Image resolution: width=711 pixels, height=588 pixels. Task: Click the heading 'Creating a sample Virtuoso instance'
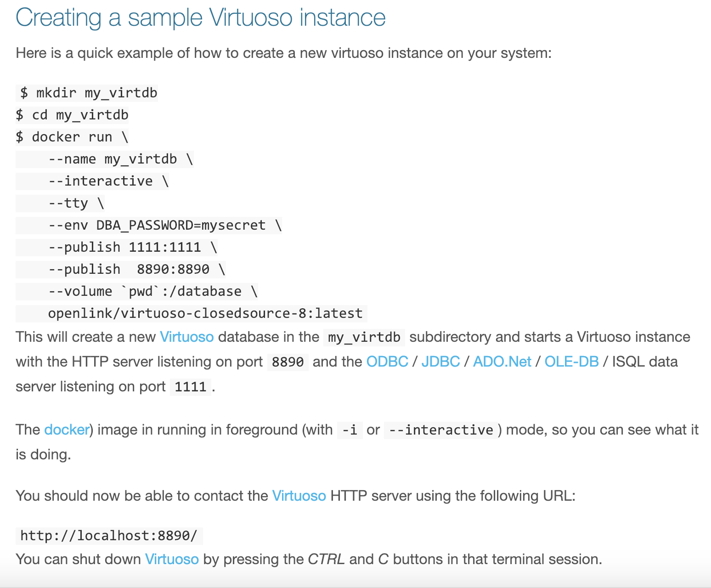tap(201, 18)
